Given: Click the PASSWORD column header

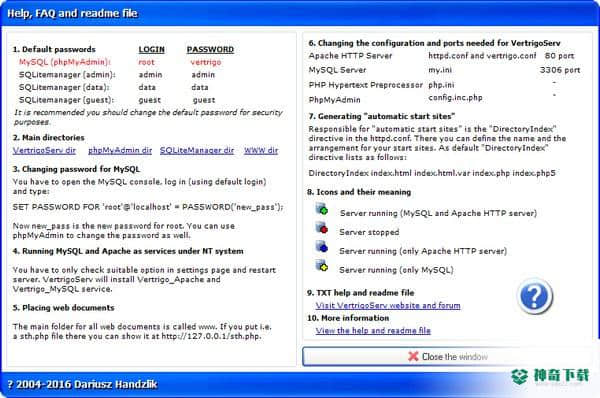Looking at the screenshot, I should pyautogui.click(x=210, y=49).
